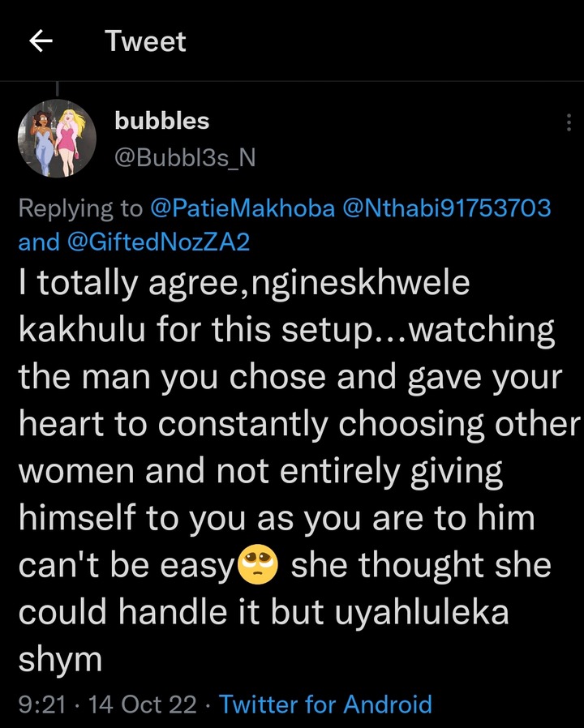
Task: Click the 9:21 timestamp
Action: tap(41, 704)
